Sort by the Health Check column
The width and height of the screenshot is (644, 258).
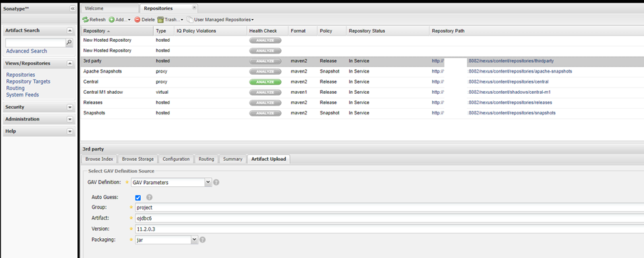coord(267,31)
